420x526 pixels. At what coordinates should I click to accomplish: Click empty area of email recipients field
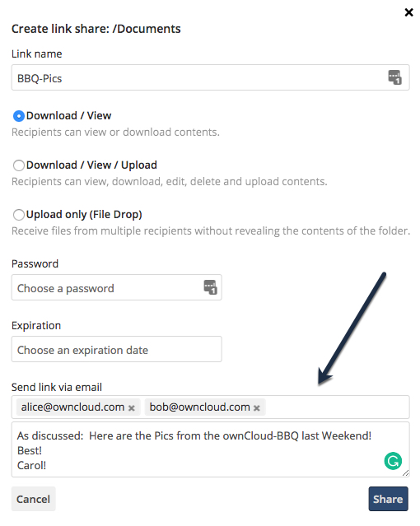[338, 407]
